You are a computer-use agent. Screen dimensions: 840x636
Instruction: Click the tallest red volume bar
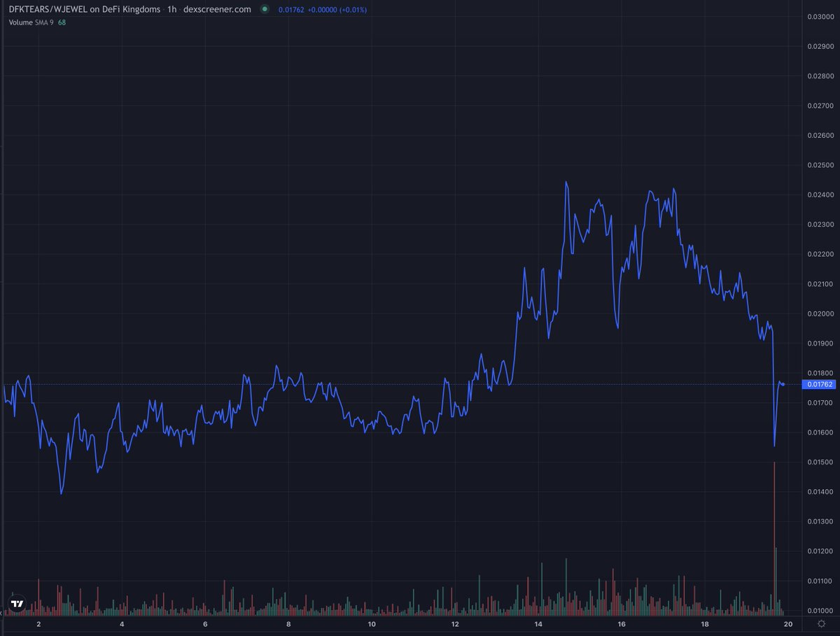tap(774, 539)
